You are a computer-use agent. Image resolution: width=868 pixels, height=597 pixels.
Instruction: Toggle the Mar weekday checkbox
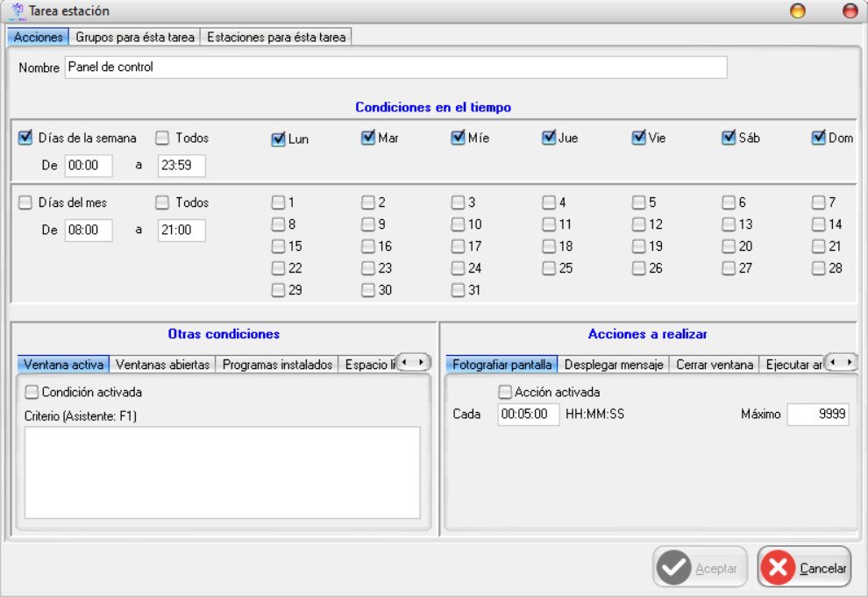(x=367, y=138)
